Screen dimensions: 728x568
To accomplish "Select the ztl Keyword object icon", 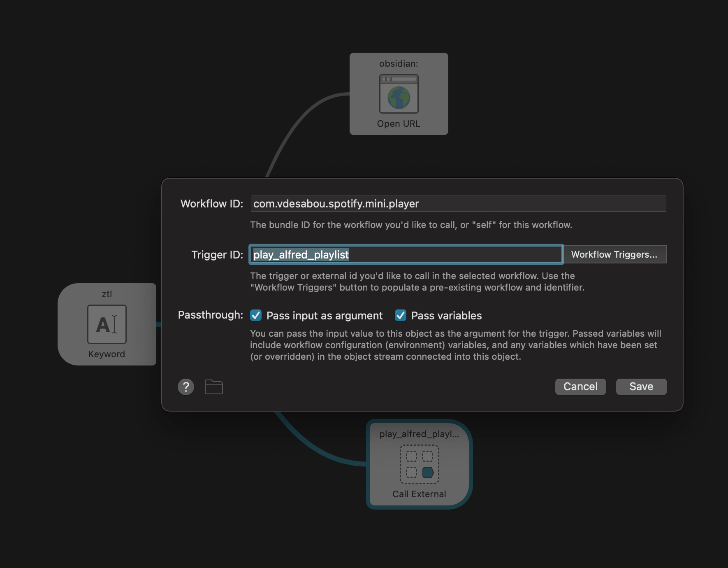I will click(x=107, y=324).
